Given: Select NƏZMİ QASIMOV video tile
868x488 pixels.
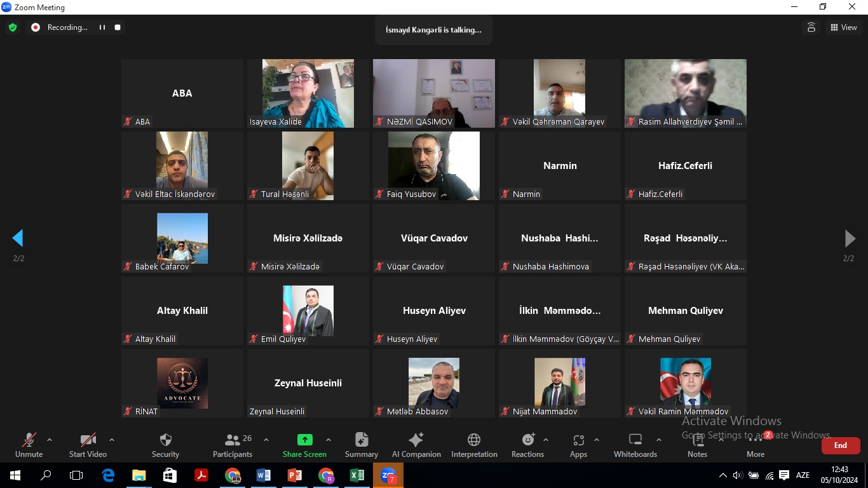Looking at the screenshot, I should point(434,93).
